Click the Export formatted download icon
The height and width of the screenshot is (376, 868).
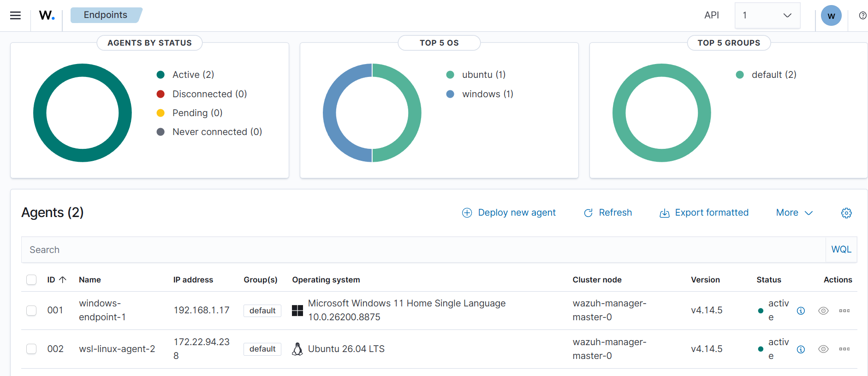(x=665, y=213)
